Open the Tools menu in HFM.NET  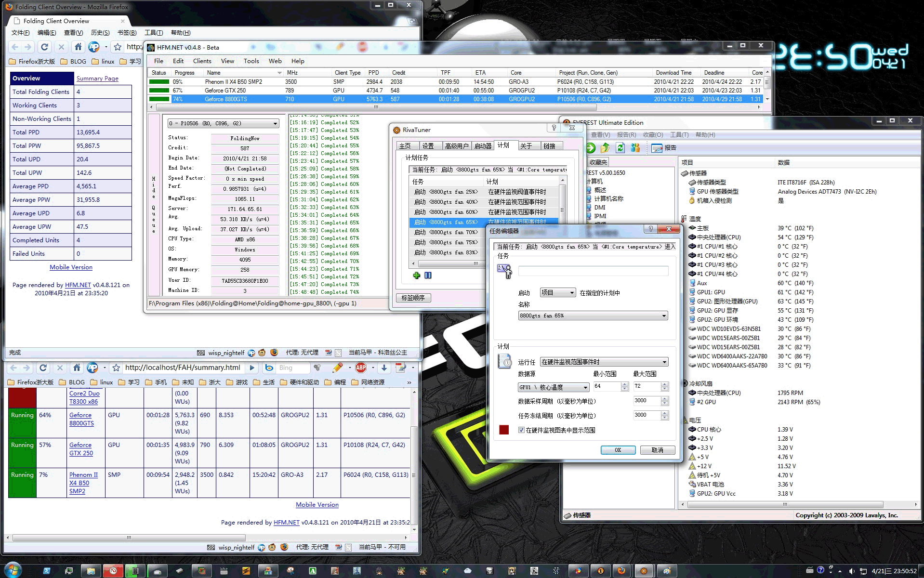coord(251,61)
